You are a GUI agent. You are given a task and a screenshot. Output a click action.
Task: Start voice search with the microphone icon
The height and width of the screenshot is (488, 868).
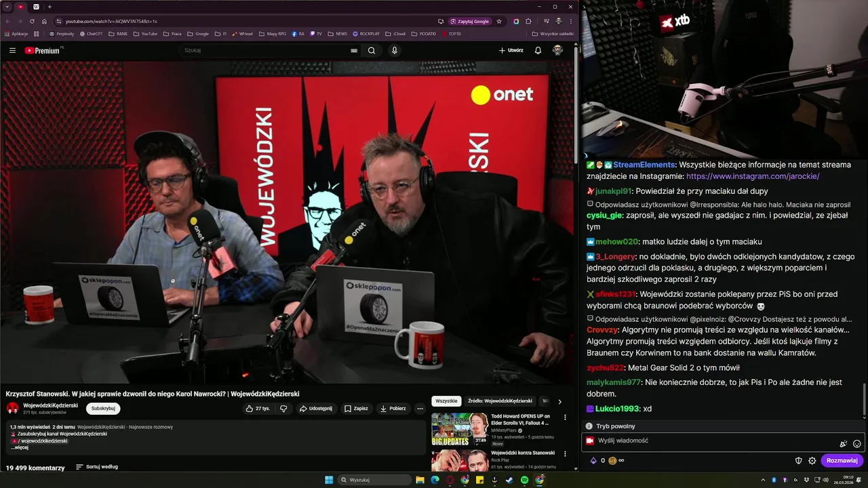pos(395,50)
